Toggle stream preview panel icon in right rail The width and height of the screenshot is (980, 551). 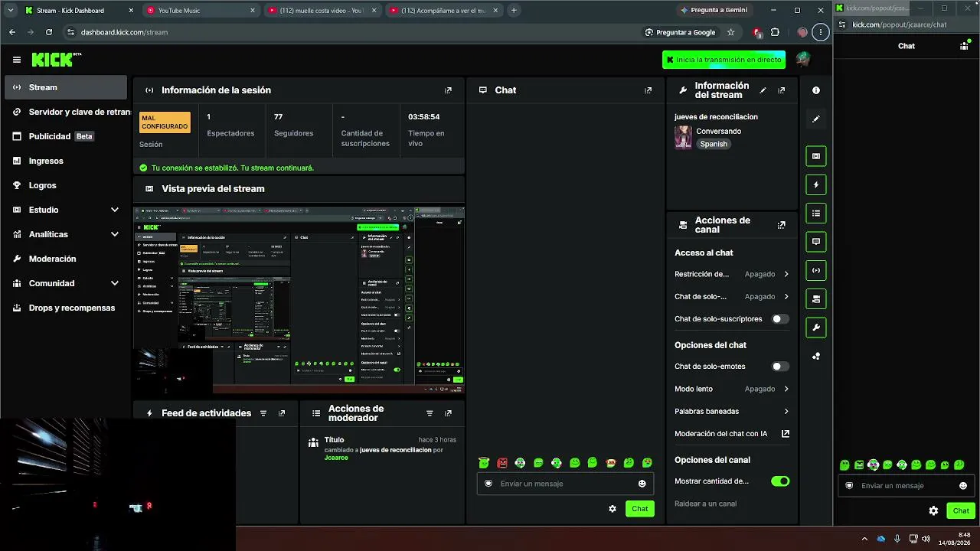tap(816, 156)
